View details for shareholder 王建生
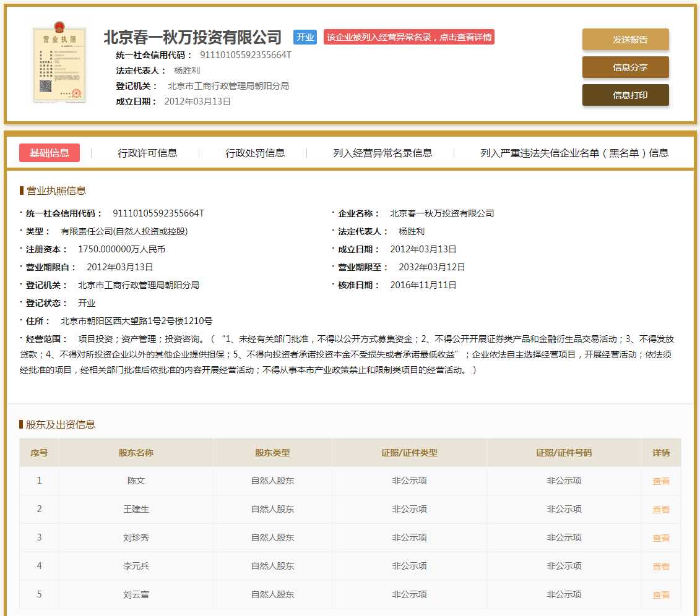 click(x=661, y=509)
